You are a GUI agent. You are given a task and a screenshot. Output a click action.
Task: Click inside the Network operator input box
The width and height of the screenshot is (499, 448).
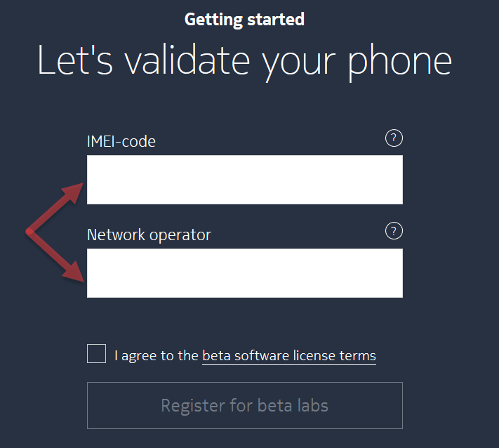(244, 273)
